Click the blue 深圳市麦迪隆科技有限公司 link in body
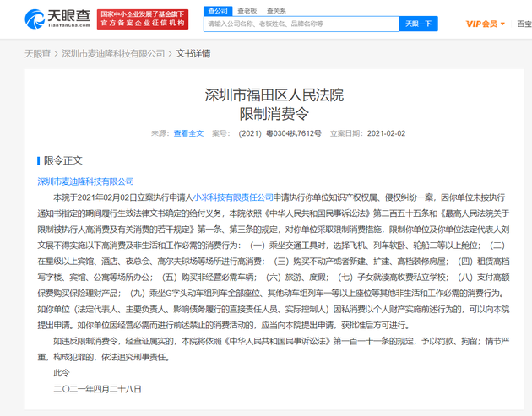 tap(85, 181)
